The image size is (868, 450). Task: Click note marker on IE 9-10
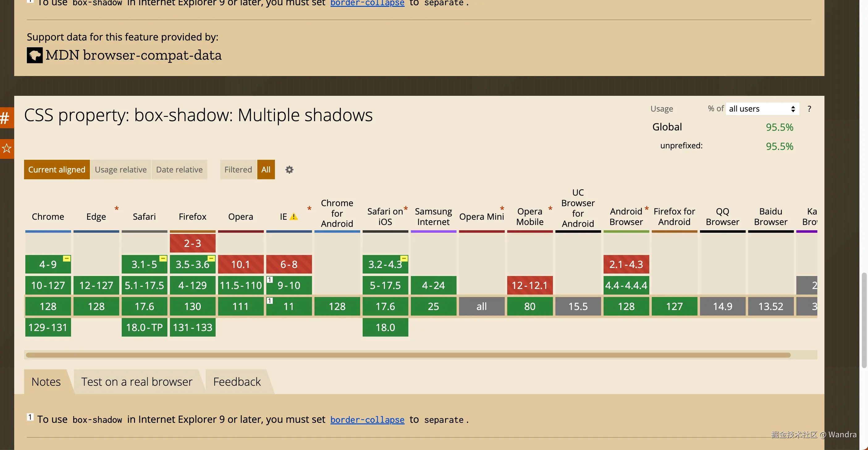pos(270,280)
